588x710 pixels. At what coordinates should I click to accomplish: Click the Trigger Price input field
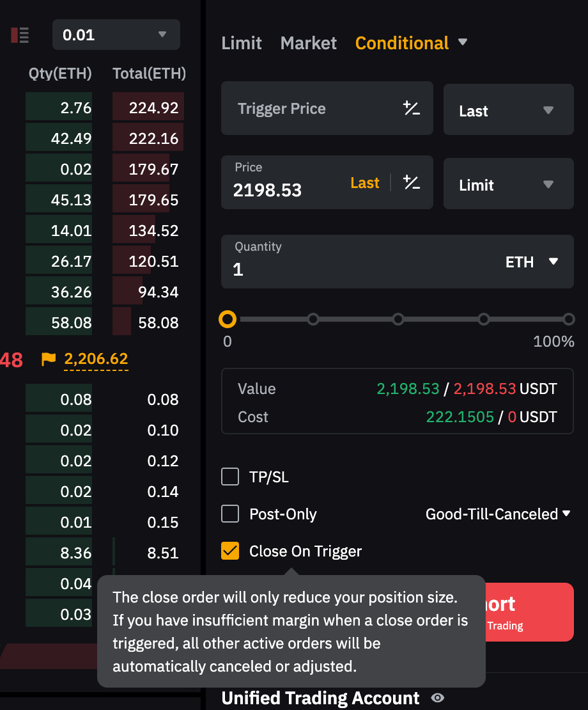click(307, 109)
